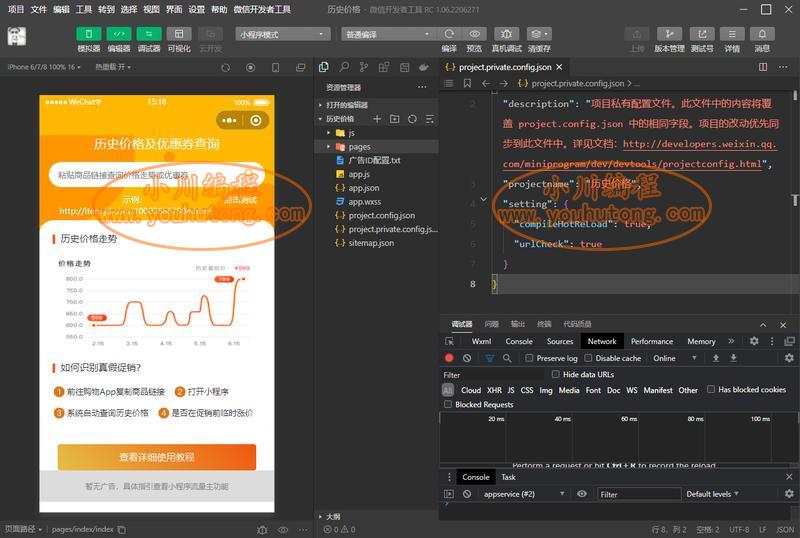Open messages (消息) bell icon
The width and height of the screenshot is (800, 538).
[762, 34]
